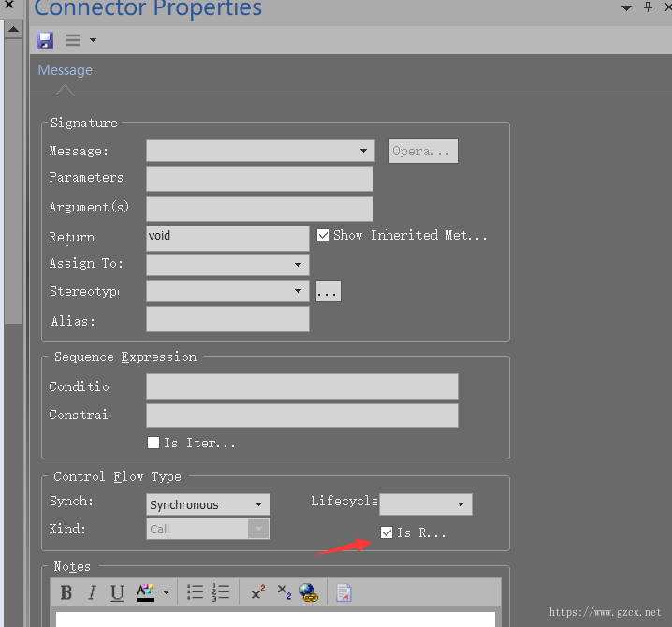Apply bold formatting in Notes

click(x=66, y=592)
